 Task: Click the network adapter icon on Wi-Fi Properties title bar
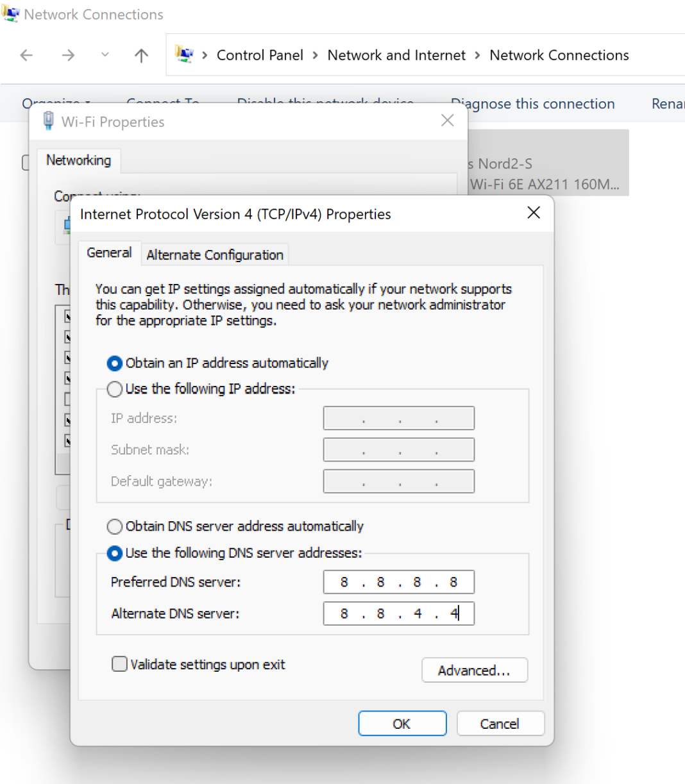(x=49, y=121)
